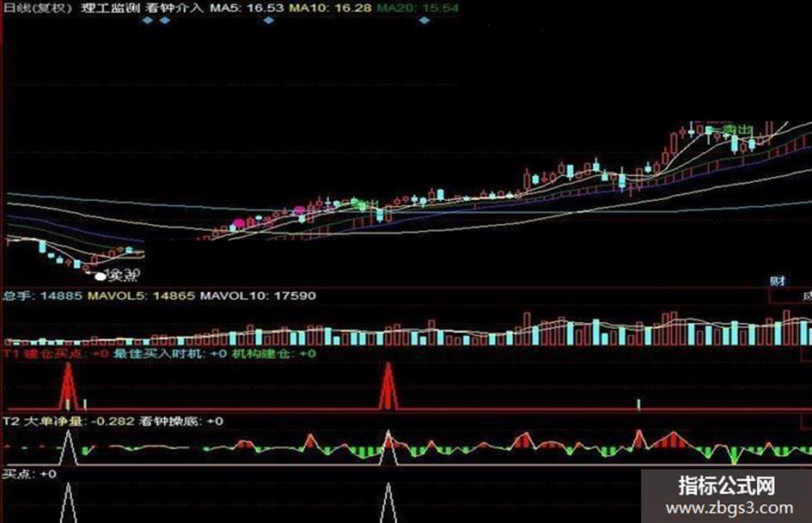Click the 看钟介入 indicator name
812x523 pixels.
click(x=174, y=9)
